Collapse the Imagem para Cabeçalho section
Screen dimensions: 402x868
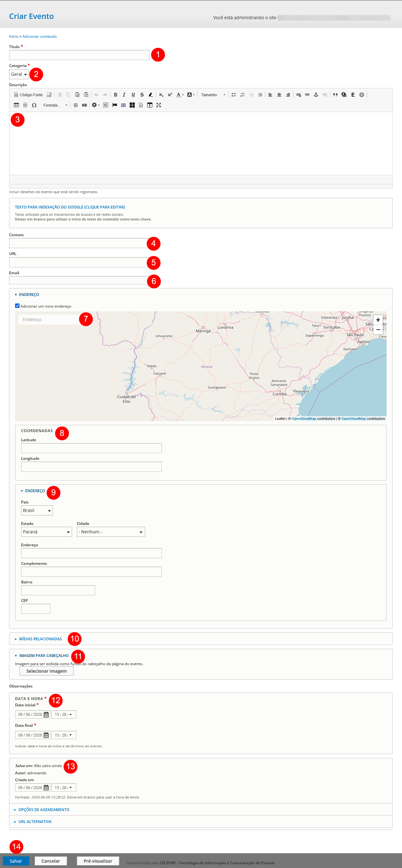[x=43, y=656]
